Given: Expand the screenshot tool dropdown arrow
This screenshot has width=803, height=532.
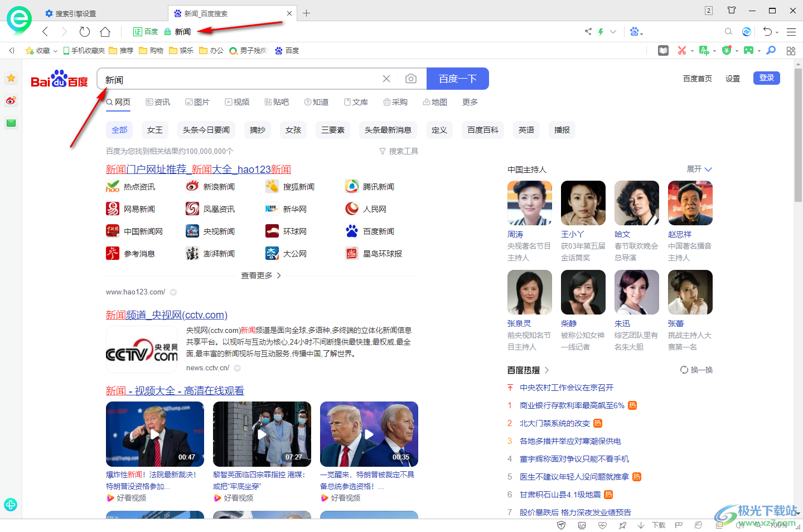Looking at the screenshot, I should coord(692,51).
